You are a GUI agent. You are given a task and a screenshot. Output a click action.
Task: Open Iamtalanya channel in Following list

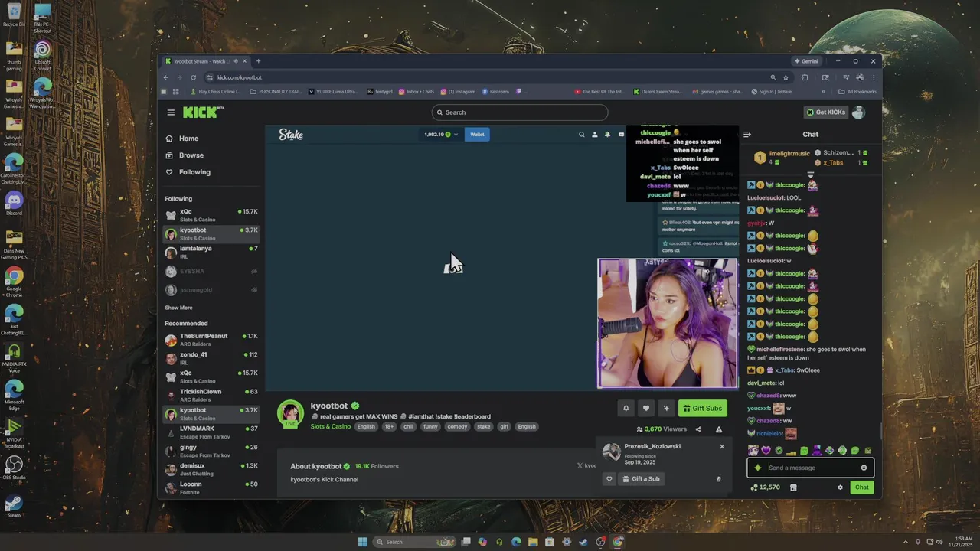(x=212, y=252)
